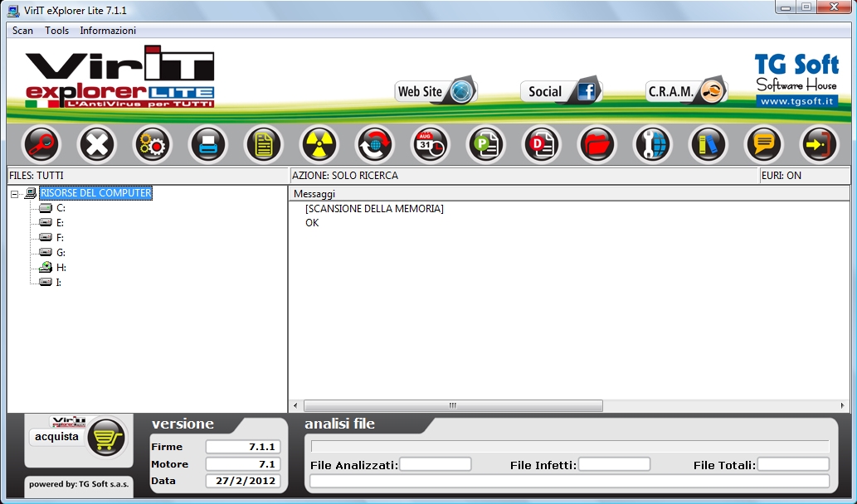This screenshot has height=504, width=857.
Task: Select drive G: in the tree
Action: pyautogui.click(x=61, y=252)
